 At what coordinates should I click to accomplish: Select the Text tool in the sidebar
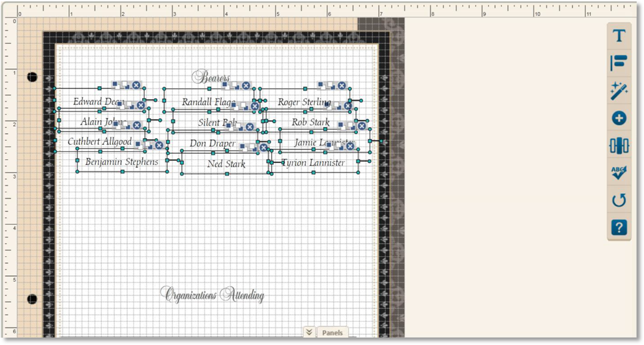(619, 36)
